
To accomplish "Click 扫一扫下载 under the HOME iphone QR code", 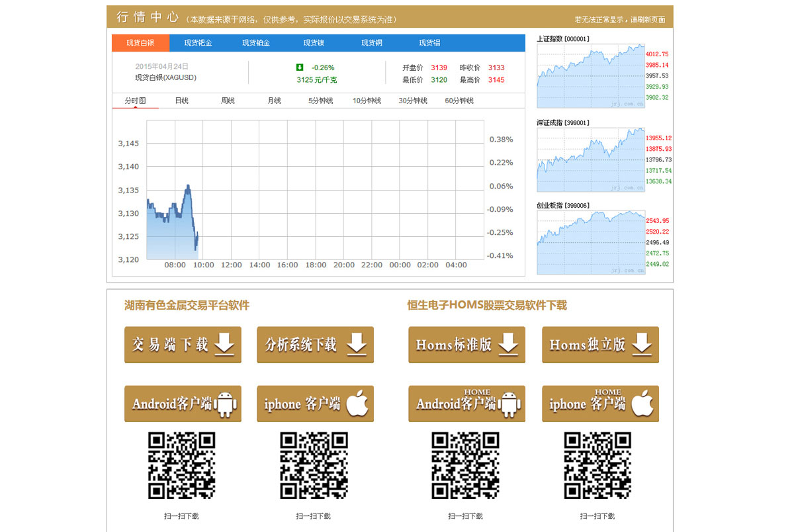I will click(x=597, y=516).
